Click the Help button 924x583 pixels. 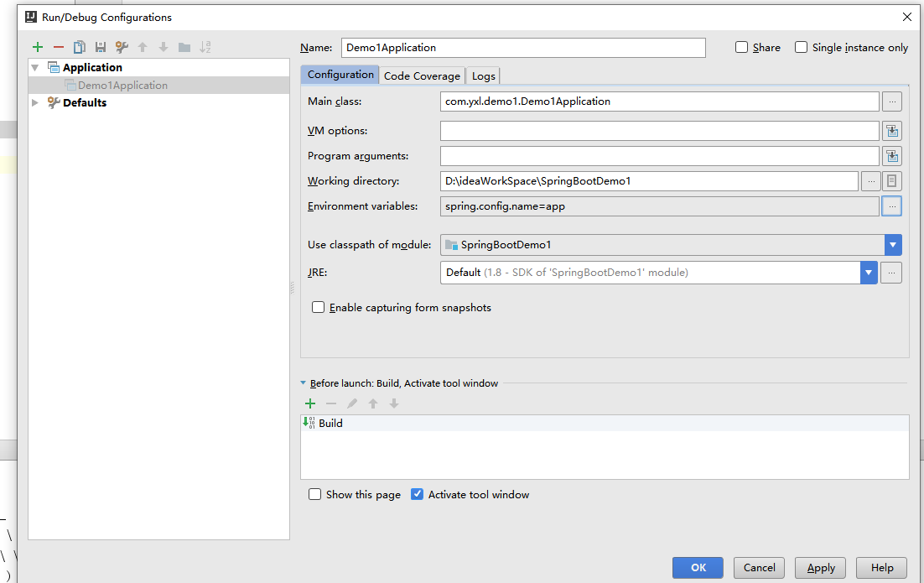tap(881, 568)
